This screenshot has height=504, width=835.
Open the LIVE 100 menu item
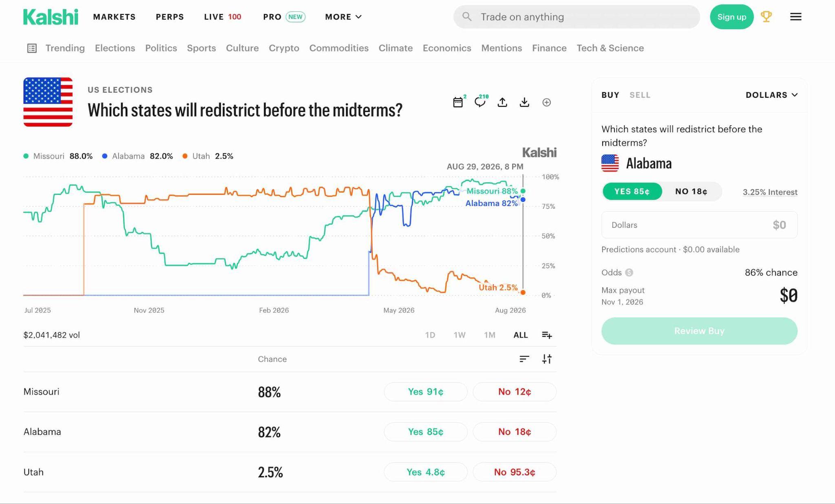point(223,17)
